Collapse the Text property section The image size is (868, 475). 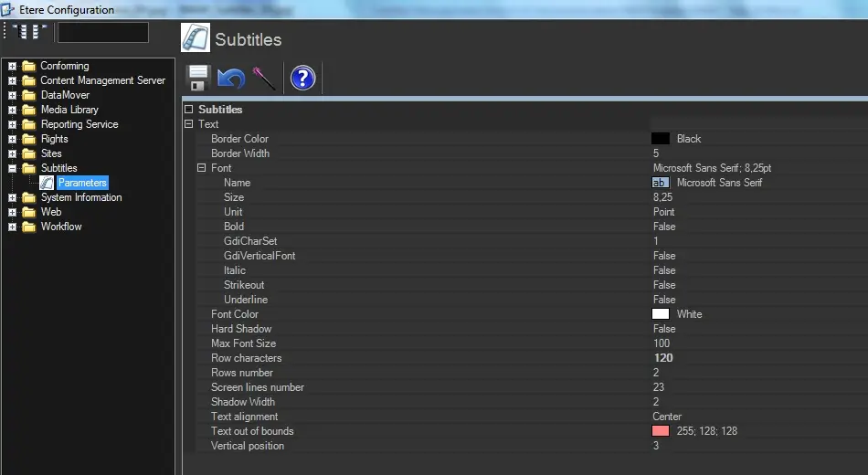(188, 124)
